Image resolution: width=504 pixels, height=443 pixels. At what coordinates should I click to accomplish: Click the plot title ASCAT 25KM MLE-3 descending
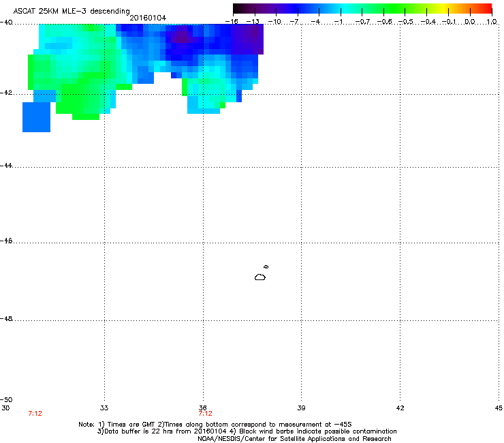coord(72,11)
